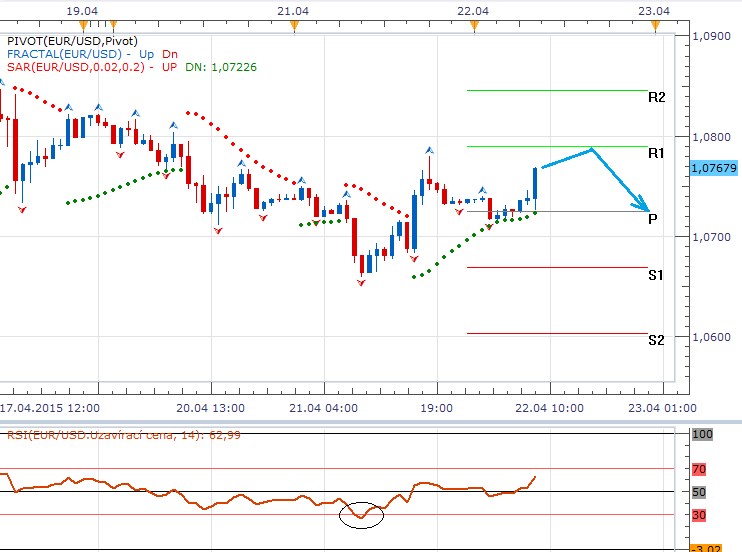Click the R1 resistance level label

pyautogui.click(x=656, y=153)
